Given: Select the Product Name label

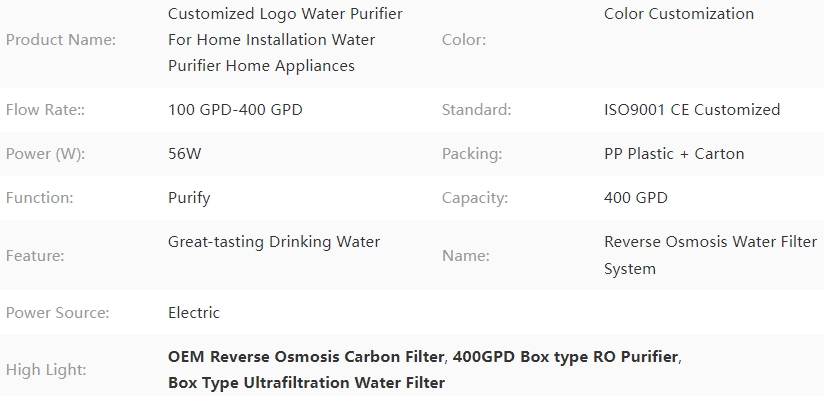Looking at the screenshot, I should pos(60,40).
